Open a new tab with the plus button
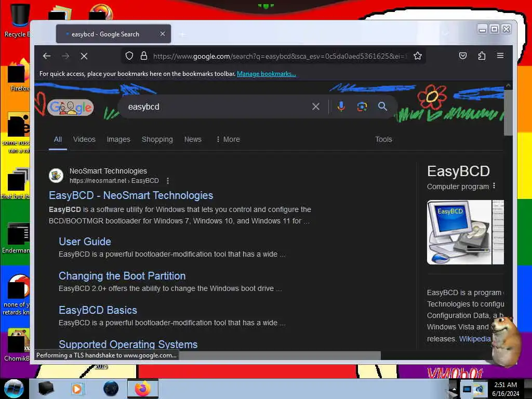The image size is (532, 399). pos(182,34)
